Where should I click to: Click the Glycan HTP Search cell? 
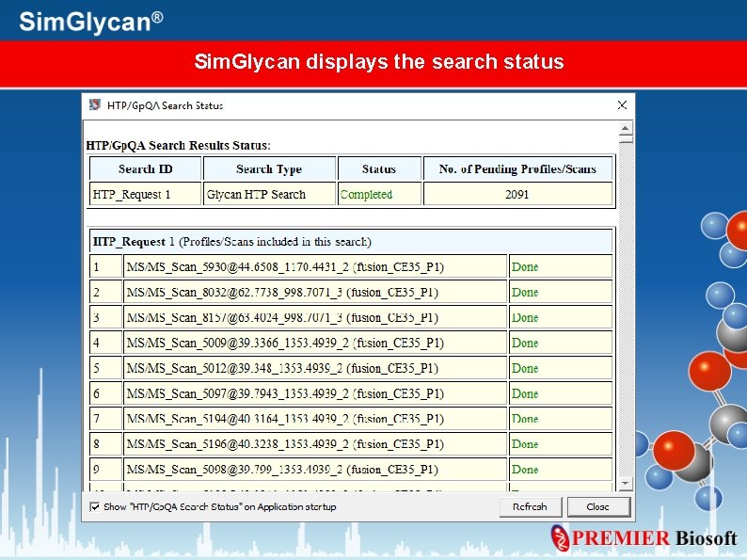(x=269, y=195)
